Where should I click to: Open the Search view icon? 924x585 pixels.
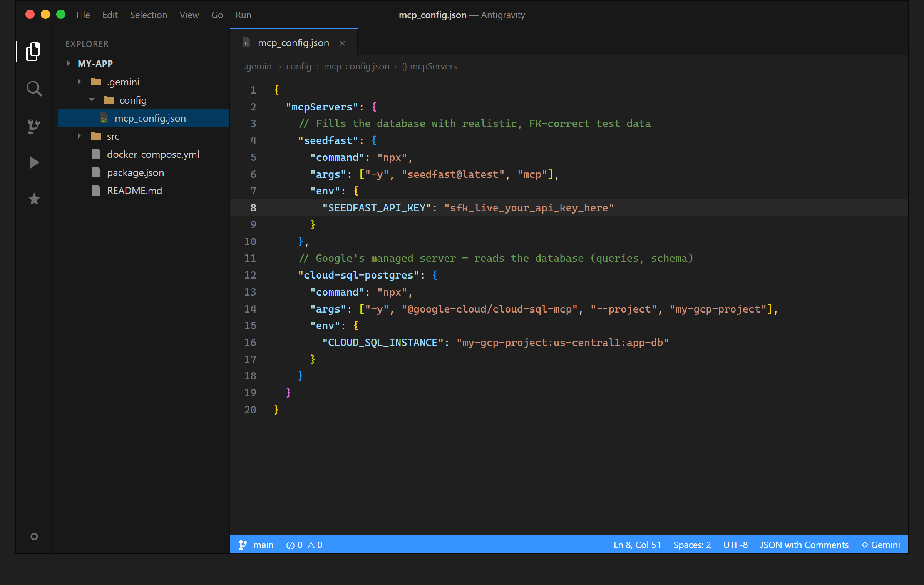coord(34,89)
